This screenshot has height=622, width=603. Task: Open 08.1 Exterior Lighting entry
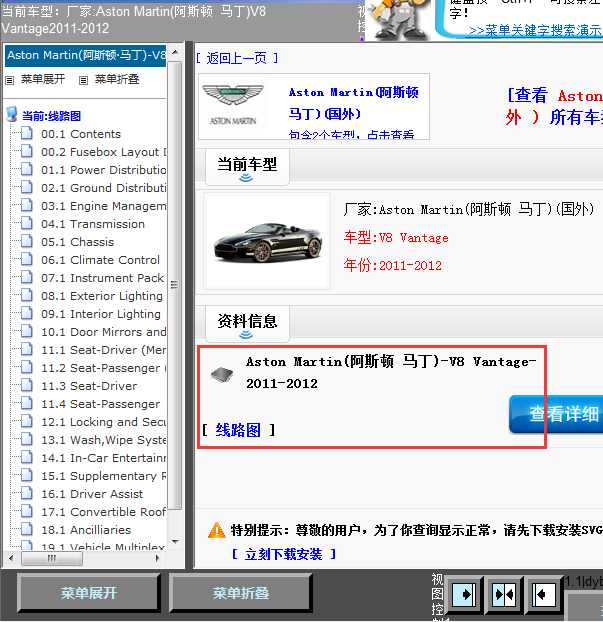coord(102,296)
